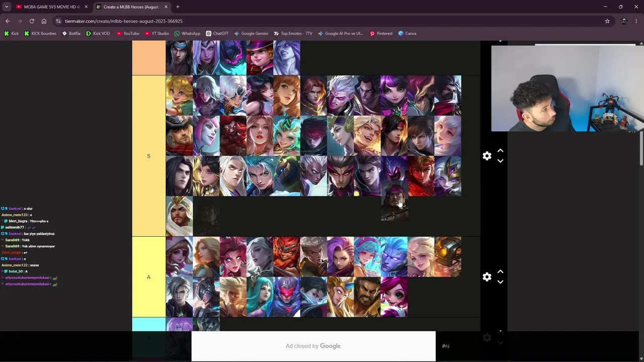Open the BotRix bookmark
Viewport: 644px width, 362px height.
(71, 34)
